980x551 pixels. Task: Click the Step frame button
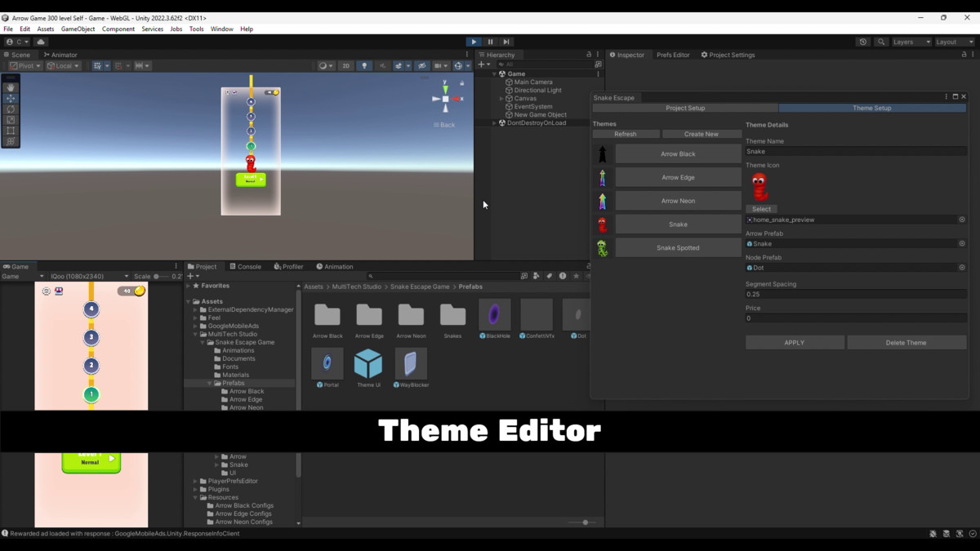(506, 42)
